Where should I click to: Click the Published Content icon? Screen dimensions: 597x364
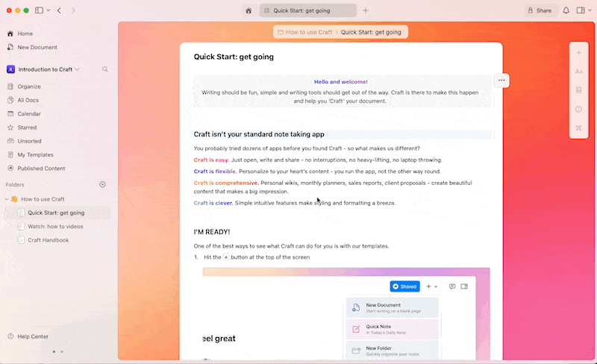tap(10, 169)
